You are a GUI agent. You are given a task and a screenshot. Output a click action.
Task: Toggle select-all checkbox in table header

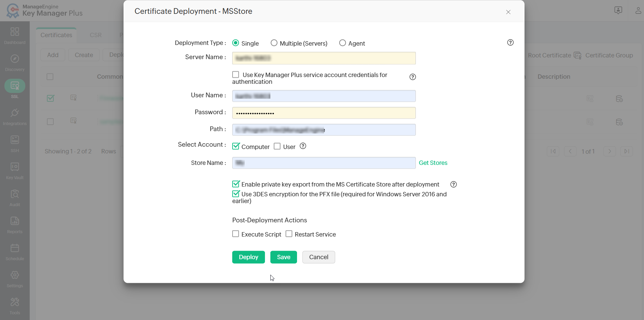click(50, 77)
